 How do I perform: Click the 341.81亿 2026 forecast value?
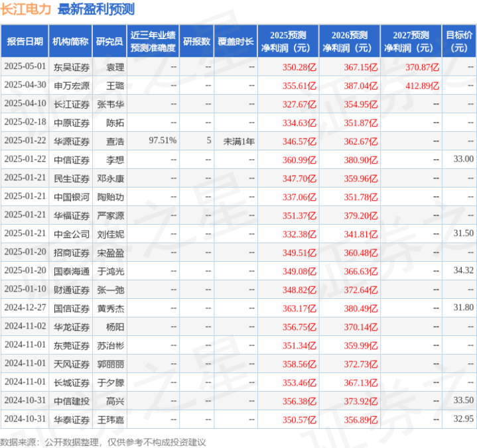click(361, 234)
